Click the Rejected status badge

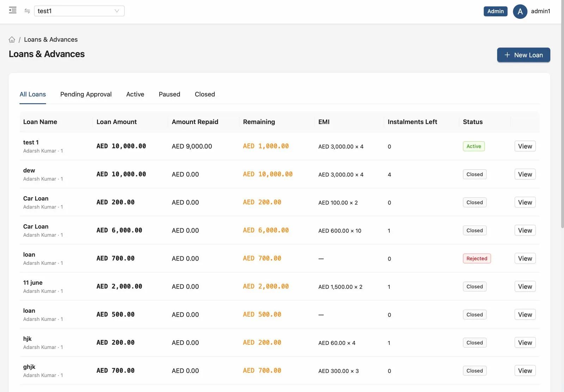point(477,259)
